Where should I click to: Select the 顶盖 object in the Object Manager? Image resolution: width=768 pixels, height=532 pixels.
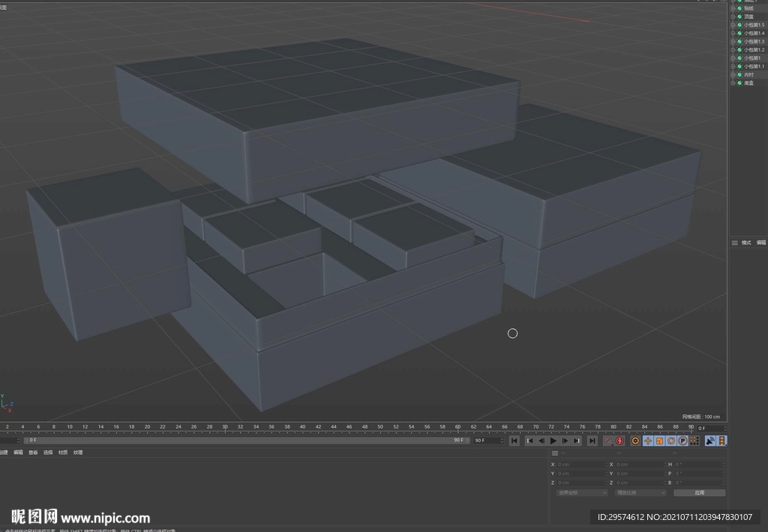point(749,16)
